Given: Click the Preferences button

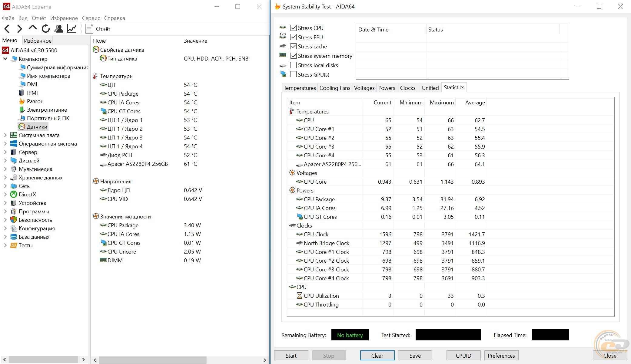Looking at the screenshot, I should point(501,356).
